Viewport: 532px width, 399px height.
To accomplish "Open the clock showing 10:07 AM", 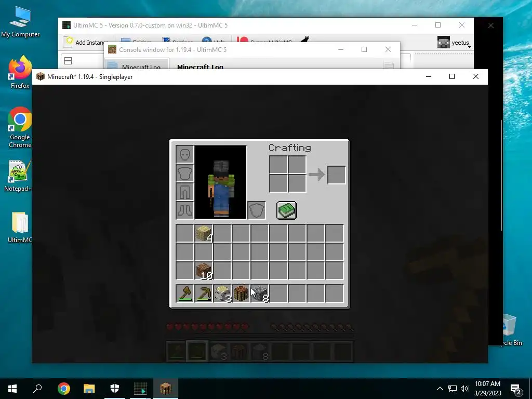I will [x=487, y=389].
